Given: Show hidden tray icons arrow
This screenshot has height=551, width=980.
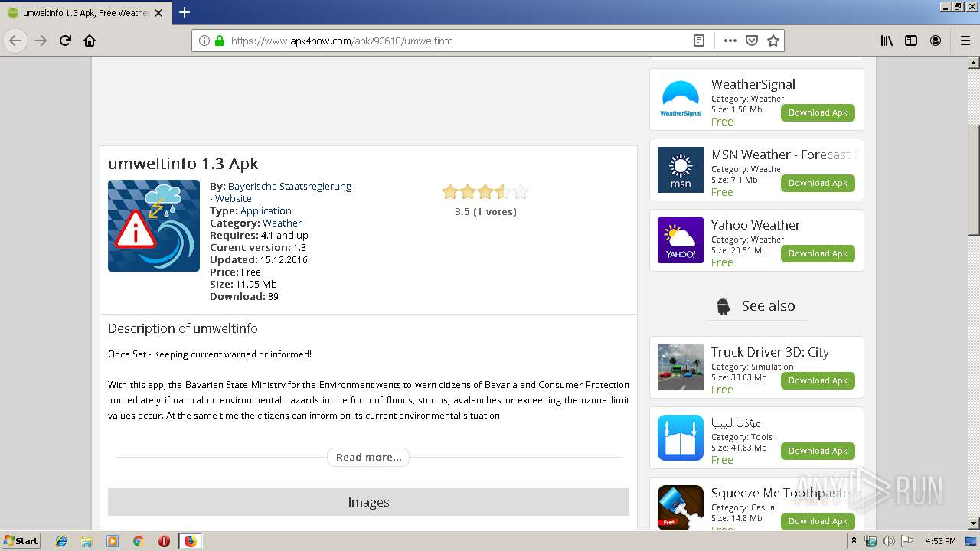Looking at the screenshot, I should point(854,541).
